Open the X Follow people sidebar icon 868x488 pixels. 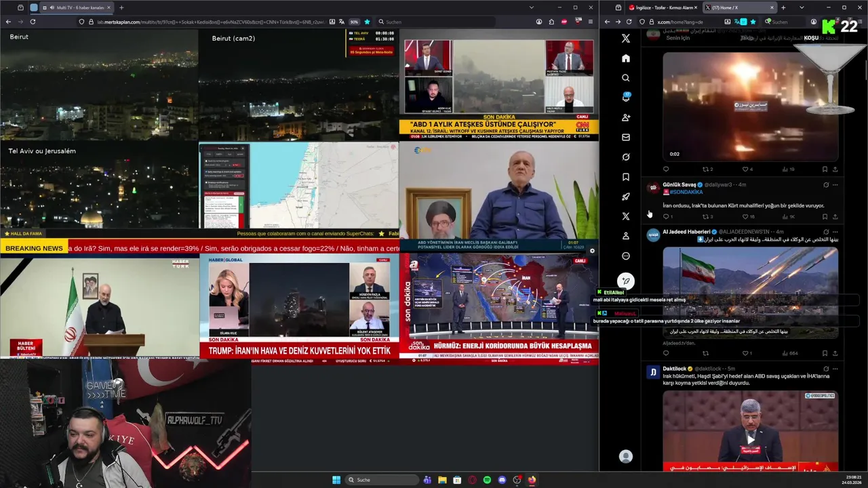pyautogui.click(x=626, y=117)
